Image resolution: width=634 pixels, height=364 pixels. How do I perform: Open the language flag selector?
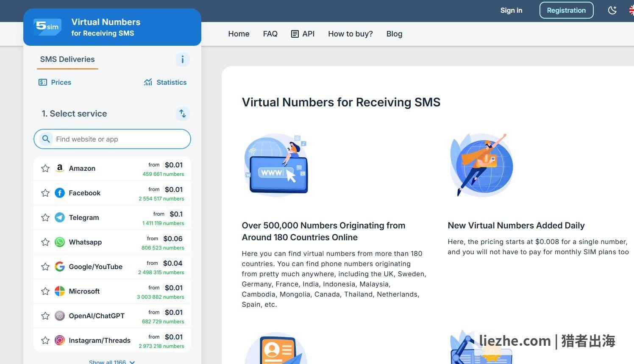pos(631,10)
